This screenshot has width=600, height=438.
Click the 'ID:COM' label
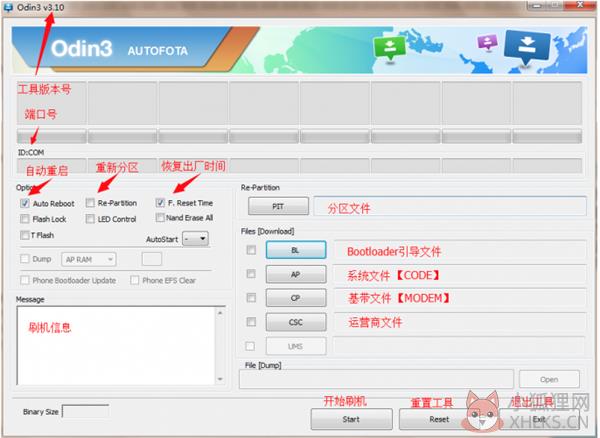pos(31,152)
